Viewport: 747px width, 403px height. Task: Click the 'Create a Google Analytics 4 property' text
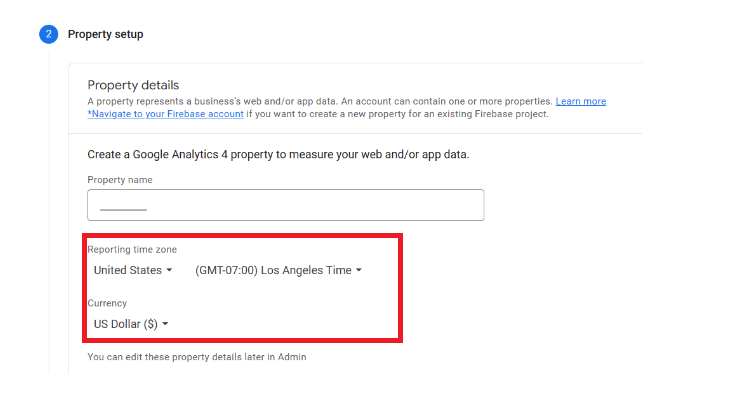tap(278, 154)
